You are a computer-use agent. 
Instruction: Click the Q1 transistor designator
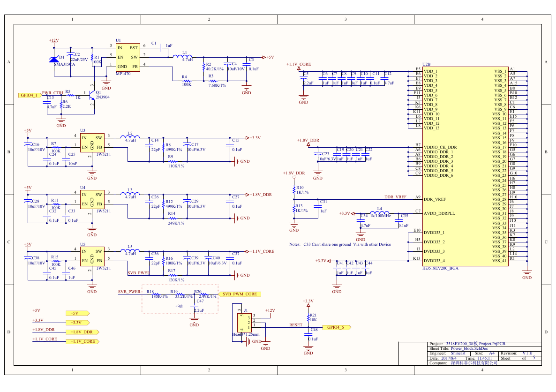click(98, 92)
